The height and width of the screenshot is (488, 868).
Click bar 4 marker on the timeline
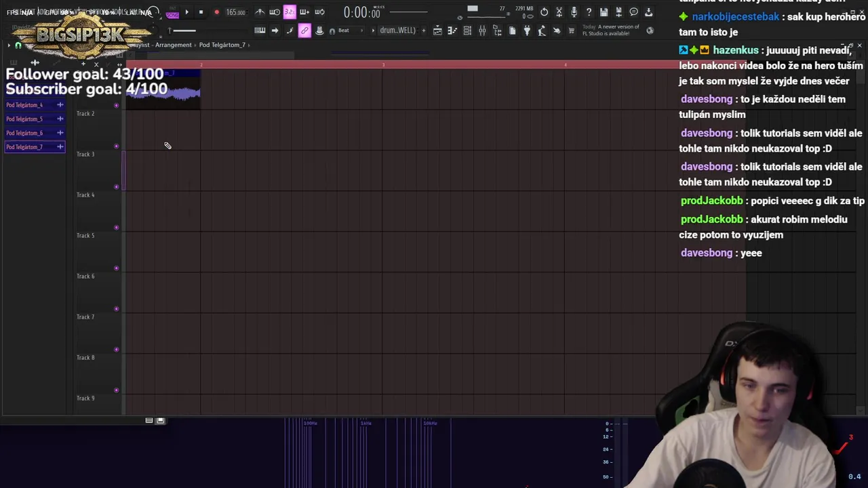pos(565,64)
